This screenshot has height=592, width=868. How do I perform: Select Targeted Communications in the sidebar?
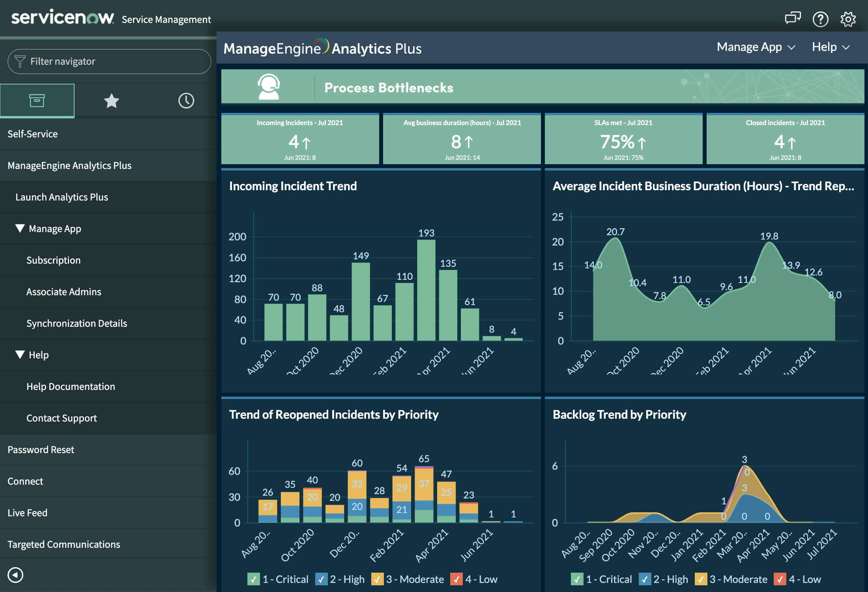(x=64, y=544)
